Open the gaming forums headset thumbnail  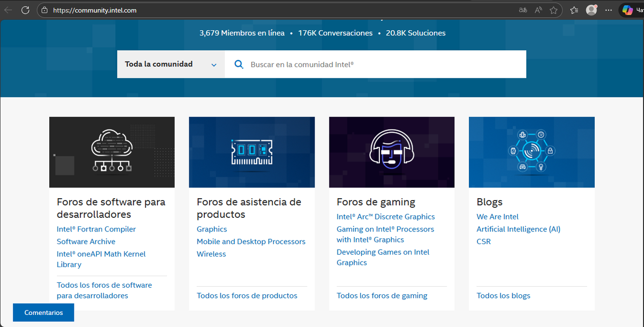[x=391, y=152]
